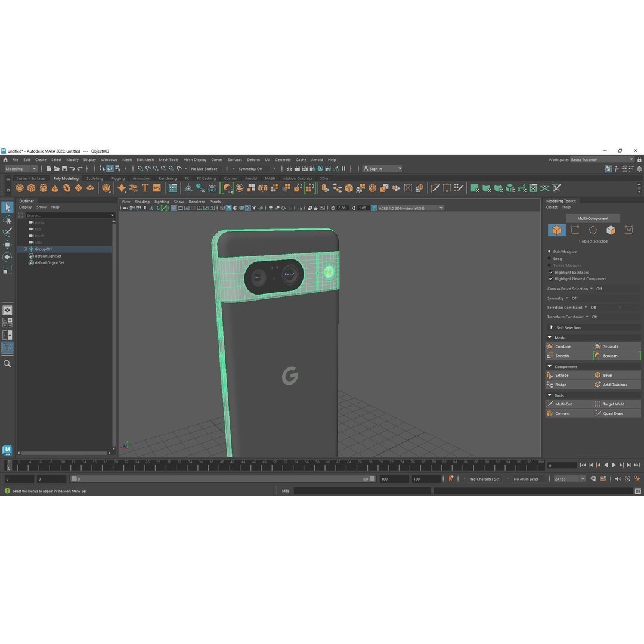Collapse the Mesh section in Modeling Toolkit
This screenshot has height=644, width=644.
pyautogui.click(x=550, y=337)
